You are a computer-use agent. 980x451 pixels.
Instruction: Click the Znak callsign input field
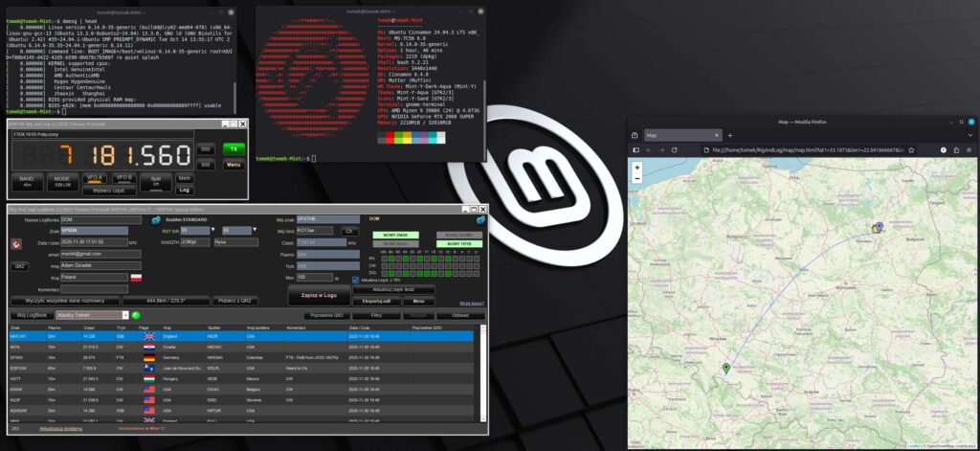click(93, 231)
